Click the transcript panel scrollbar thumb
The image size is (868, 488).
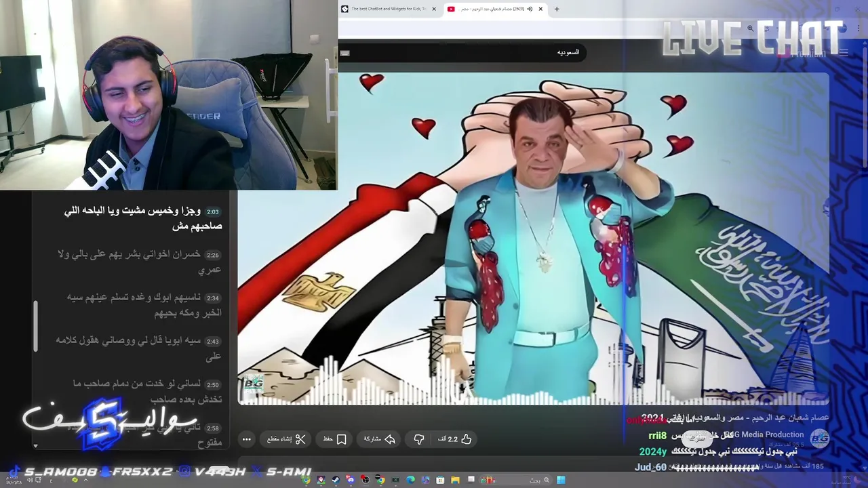tap(36, 327)
